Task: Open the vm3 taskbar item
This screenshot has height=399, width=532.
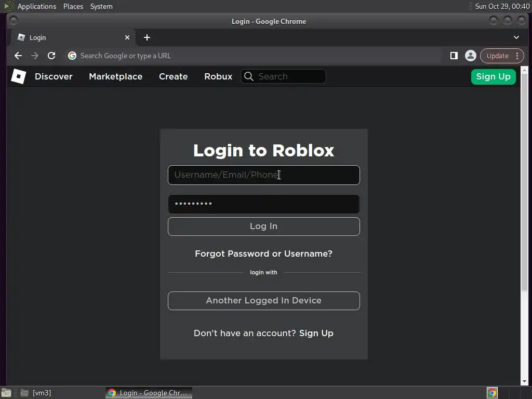Action: [36, 393]
